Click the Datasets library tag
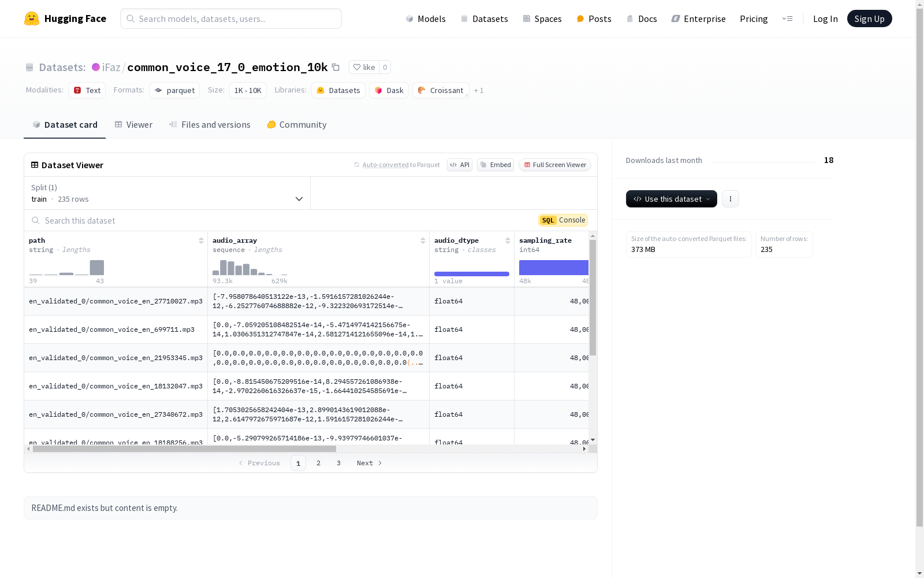924x578 pixels. pyautogui.click(x=338, y=90)
